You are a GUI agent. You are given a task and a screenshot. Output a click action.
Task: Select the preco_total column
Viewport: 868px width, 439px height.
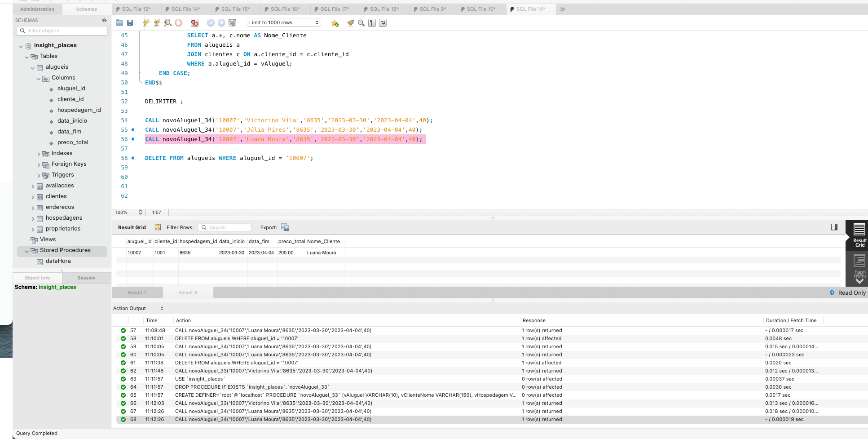[73, 142]
